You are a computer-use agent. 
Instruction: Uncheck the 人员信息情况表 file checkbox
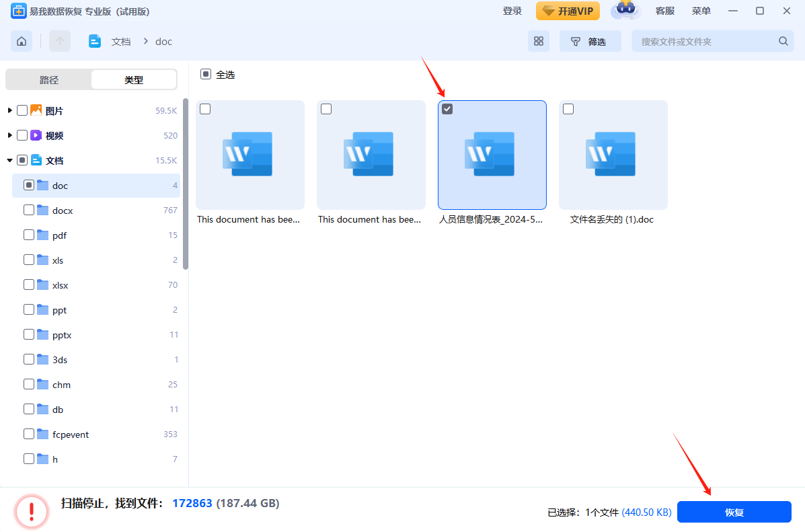tap(447, 109)
